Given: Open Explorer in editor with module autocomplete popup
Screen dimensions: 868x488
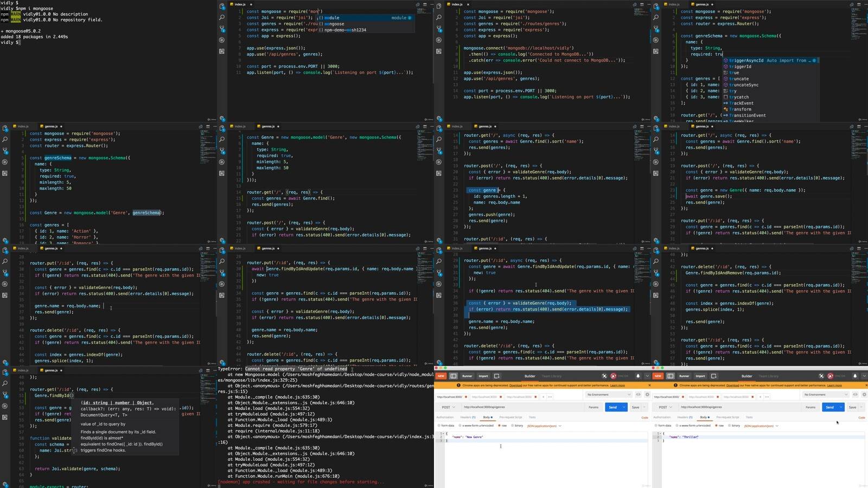Looking at the screenshot, I should pos(222,6).
